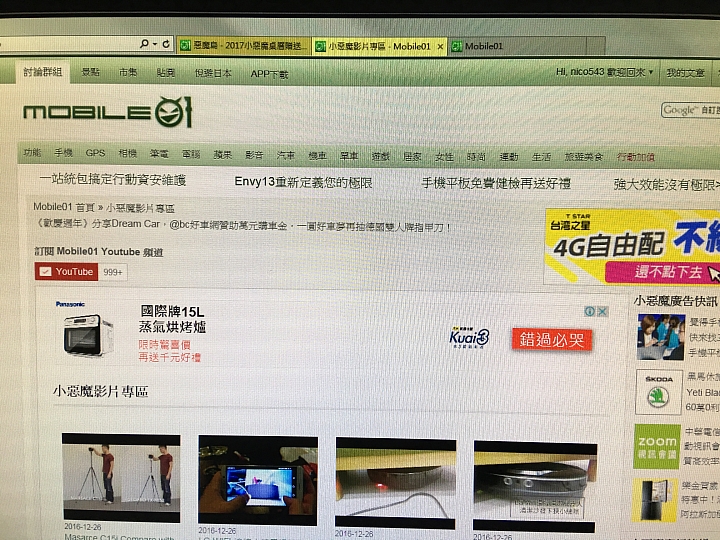This screenshot has width=720, height=540.
Task: Open the 討論群組 top menu
Action: coord(43,72)
